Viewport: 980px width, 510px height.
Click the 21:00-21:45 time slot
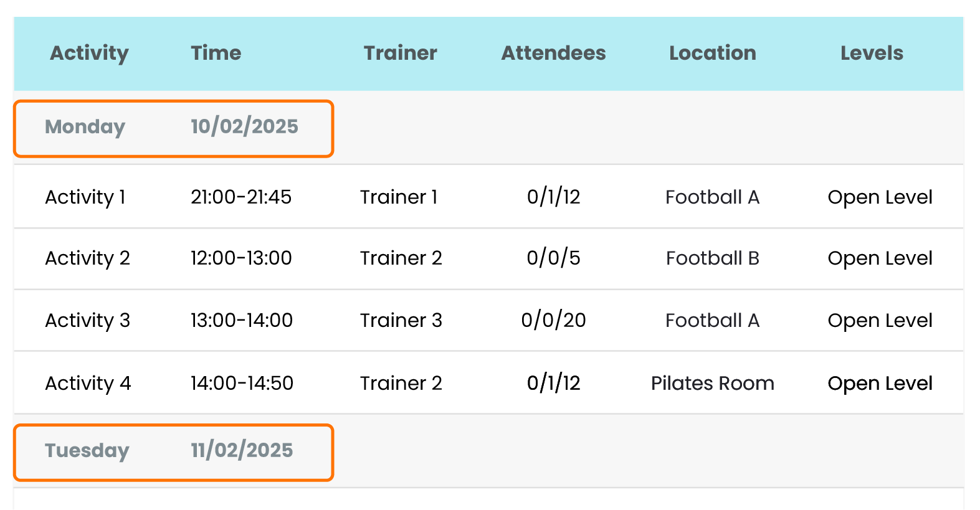(x=241, y=197)
